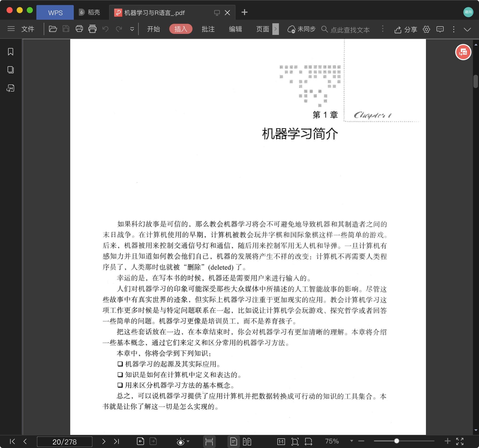Image resolution: width=479 pixels, height=448 pixels.
Task: Click the toolbar overflow dots near search
Action: pyautogui.click(x=383, y=29)
